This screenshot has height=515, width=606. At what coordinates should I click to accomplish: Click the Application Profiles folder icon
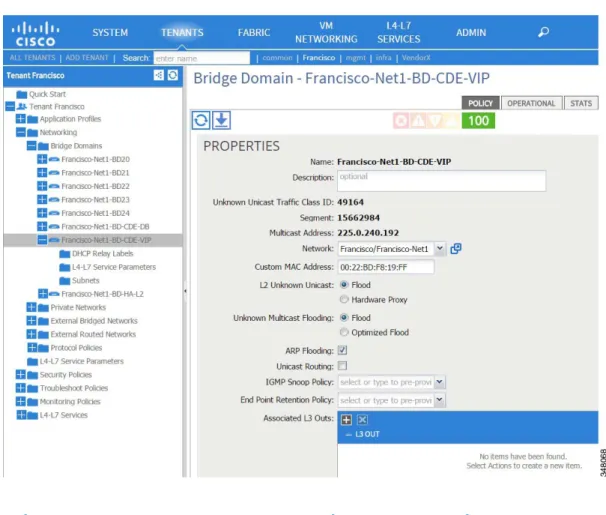coord(32,119)
